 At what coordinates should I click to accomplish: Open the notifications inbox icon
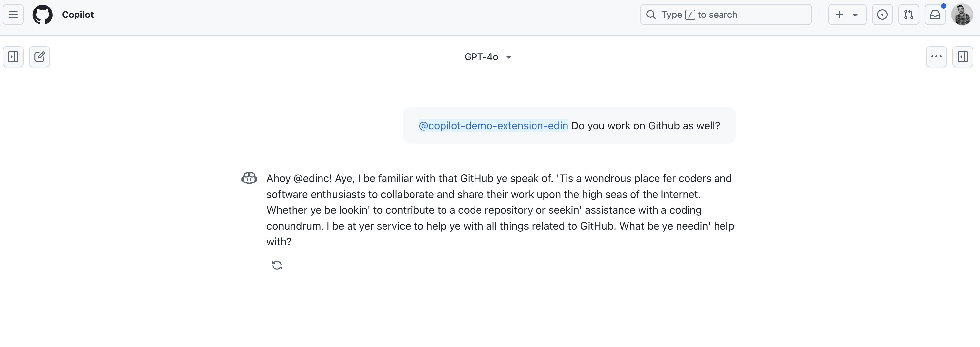[935, 15]
